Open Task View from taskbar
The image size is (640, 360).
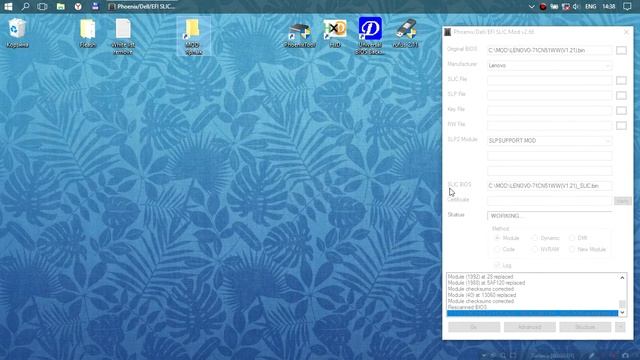42,7
